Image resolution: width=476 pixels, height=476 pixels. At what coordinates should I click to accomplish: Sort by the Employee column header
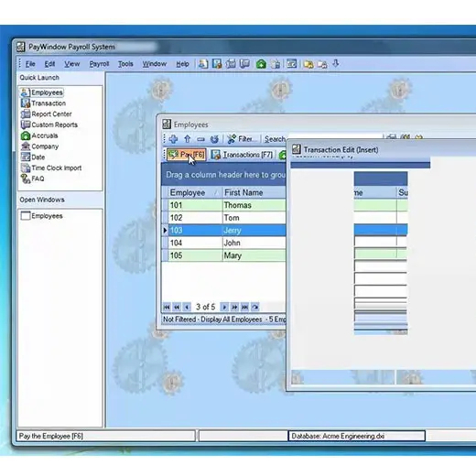tap(195, 192)
